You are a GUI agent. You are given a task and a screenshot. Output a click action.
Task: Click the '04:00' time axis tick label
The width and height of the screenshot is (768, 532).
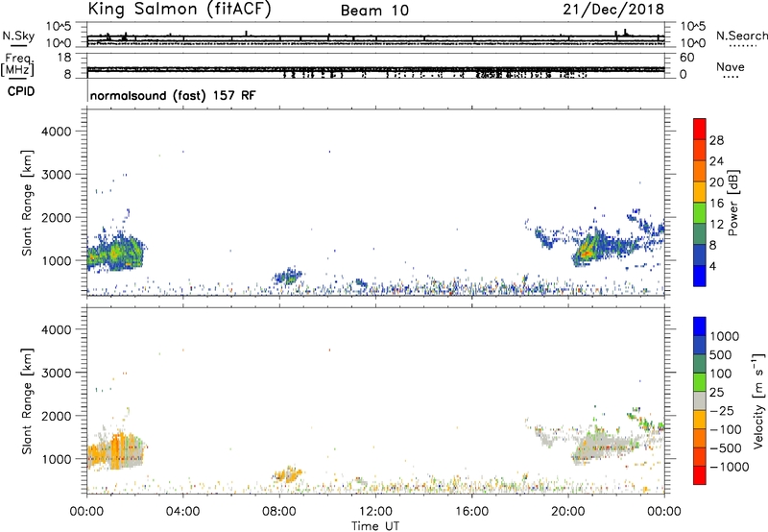(x=183, y=512)
